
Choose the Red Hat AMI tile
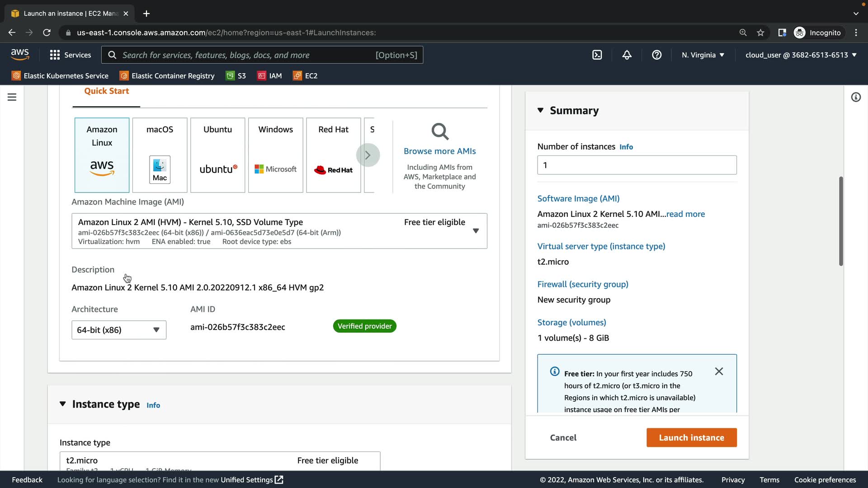click(333, 155)
